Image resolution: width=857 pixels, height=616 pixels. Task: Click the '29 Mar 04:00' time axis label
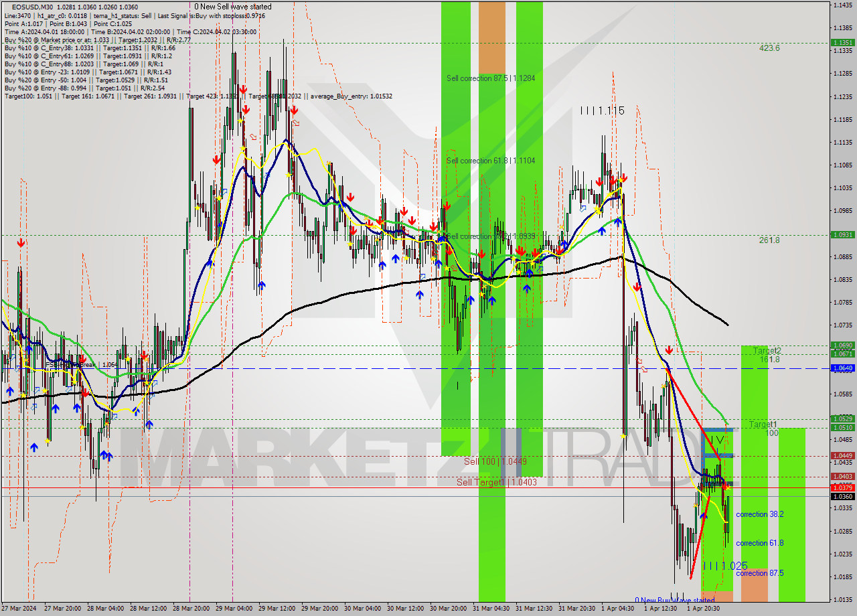234,609
